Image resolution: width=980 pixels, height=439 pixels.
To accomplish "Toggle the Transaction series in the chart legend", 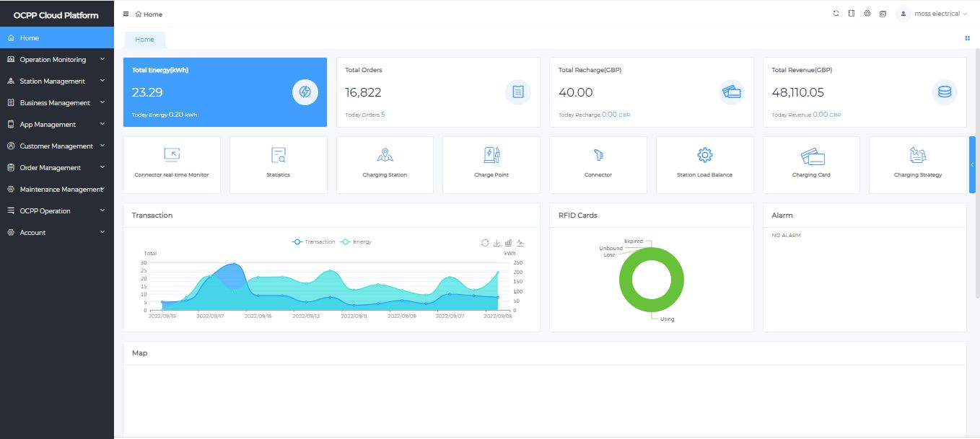I will tap(313, 241).
